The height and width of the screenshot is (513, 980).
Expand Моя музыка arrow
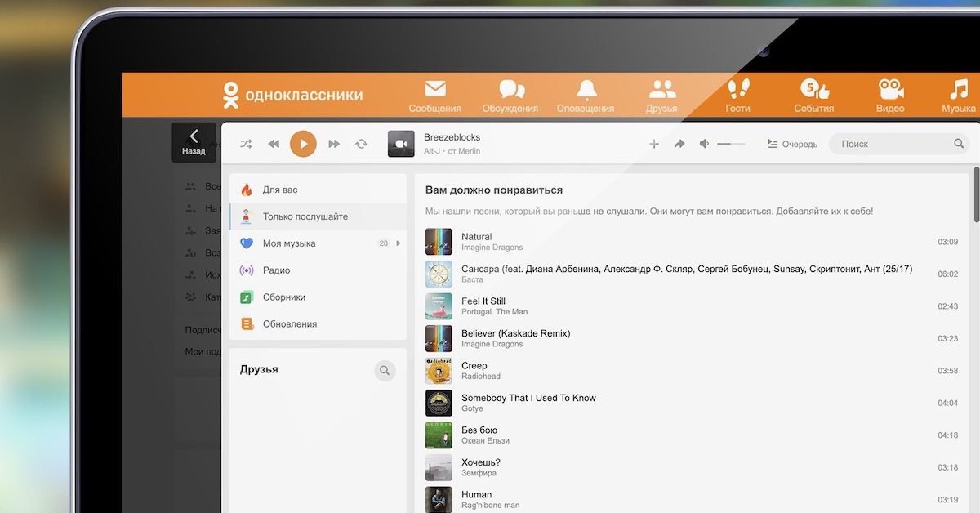[x=399, y=243]
